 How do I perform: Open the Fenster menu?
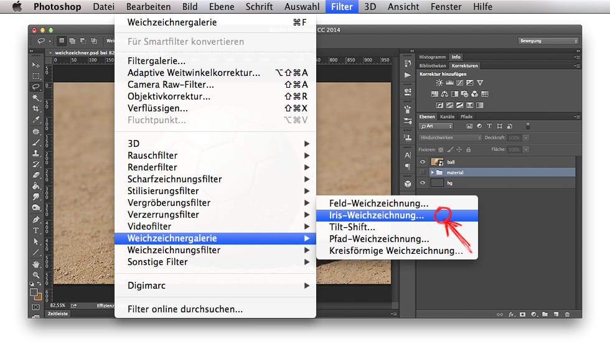[446, 7]
